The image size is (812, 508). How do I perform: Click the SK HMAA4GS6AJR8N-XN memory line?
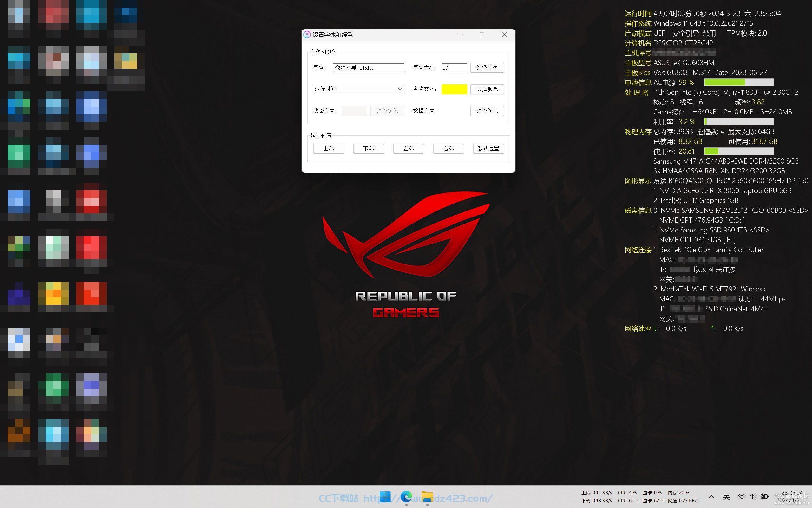pos(719,171)
